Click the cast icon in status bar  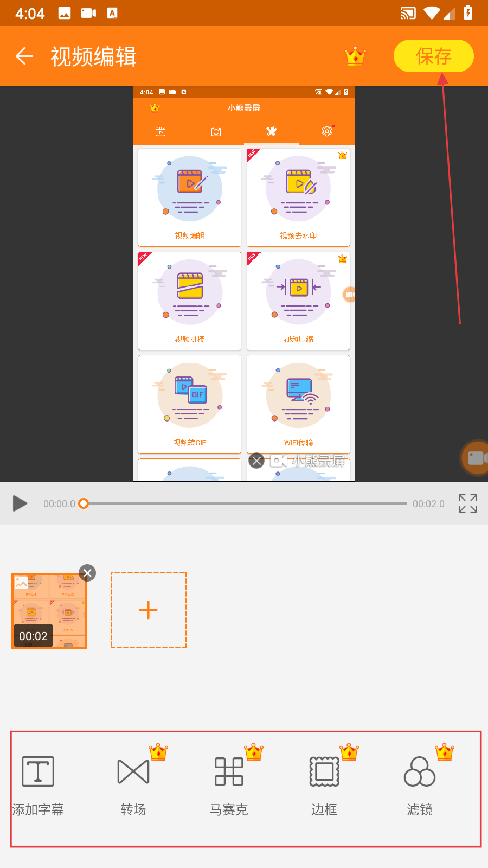point(408,13)
